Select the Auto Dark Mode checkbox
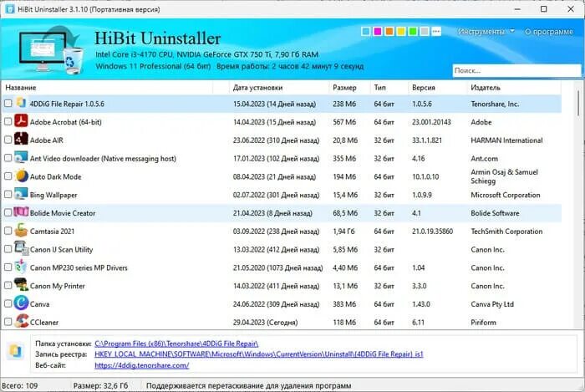Screen dimensions: 585x392 pyautogui.click(x=8, y=176)
